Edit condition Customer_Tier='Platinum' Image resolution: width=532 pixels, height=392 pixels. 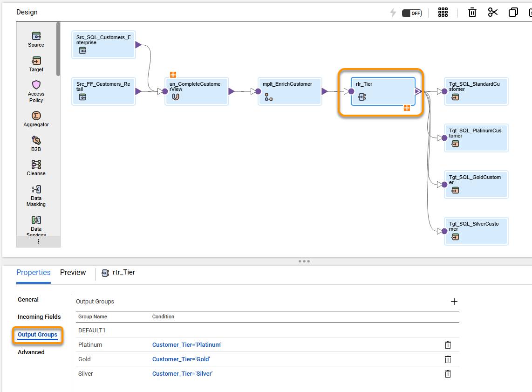[187, 345]
